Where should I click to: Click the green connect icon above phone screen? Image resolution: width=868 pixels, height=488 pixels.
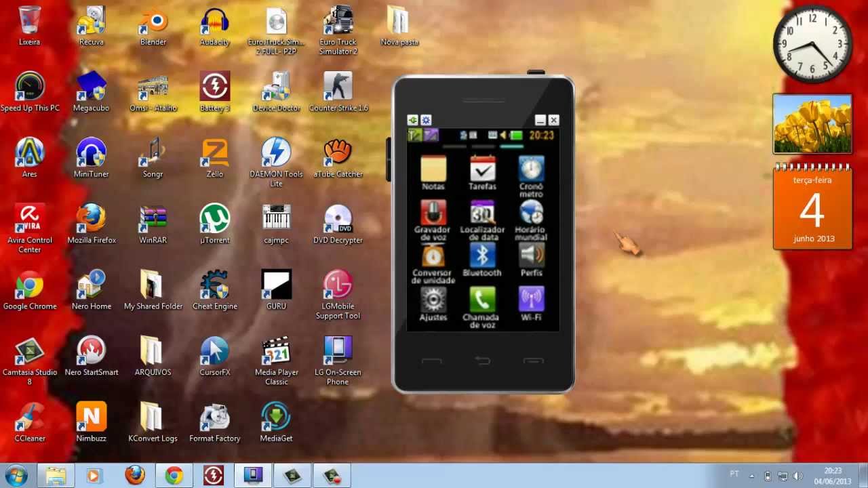412,120
